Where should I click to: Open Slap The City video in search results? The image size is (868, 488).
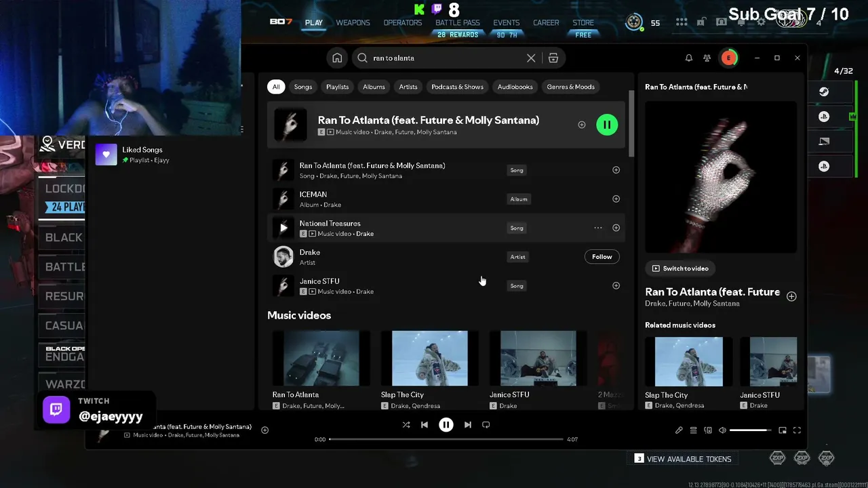[430, 359]
